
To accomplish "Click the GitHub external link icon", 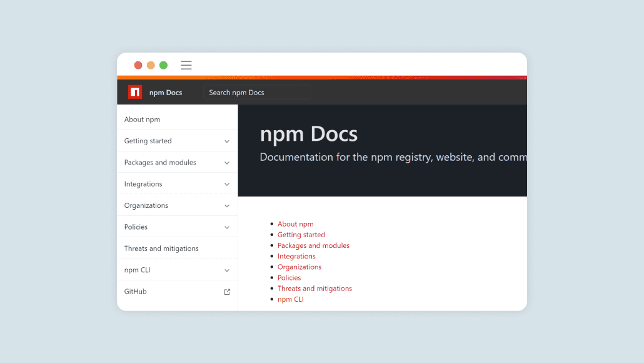I will click(x=227, y=292).
